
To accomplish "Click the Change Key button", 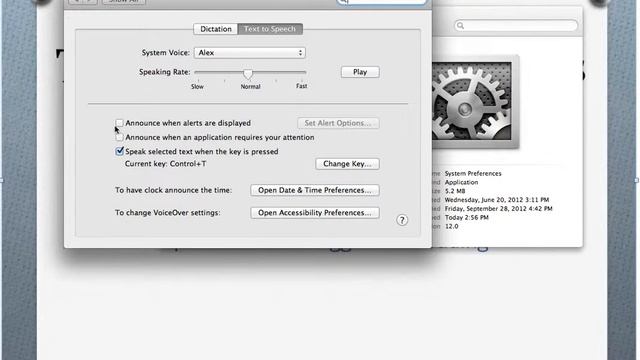I will coord(347,164).
